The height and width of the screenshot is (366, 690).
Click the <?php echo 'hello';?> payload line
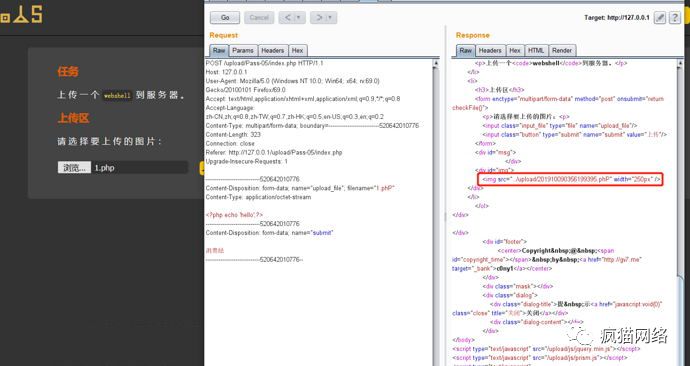[x=234, y=215]
